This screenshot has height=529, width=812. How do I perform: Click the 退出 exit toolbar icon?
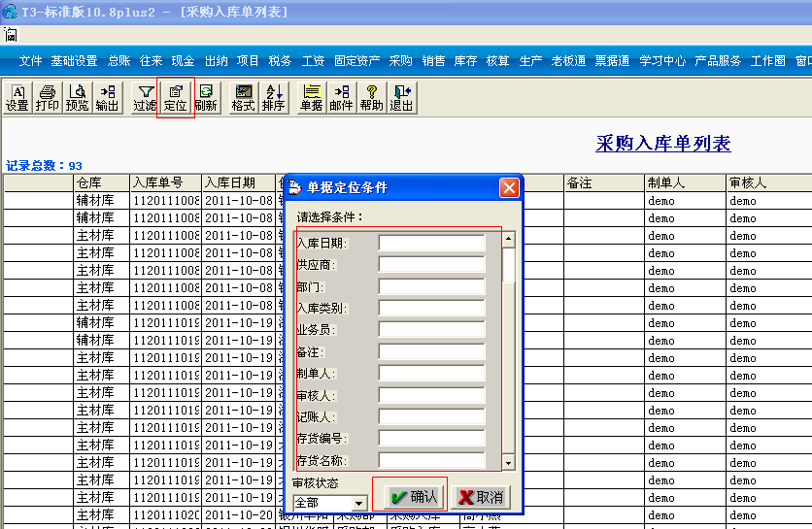tap(401, 98)
